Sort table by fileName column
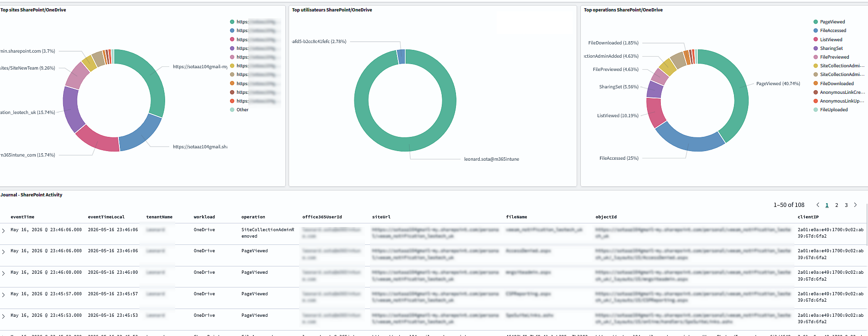This screenshot has height=336, width=868. coord(516,217)
